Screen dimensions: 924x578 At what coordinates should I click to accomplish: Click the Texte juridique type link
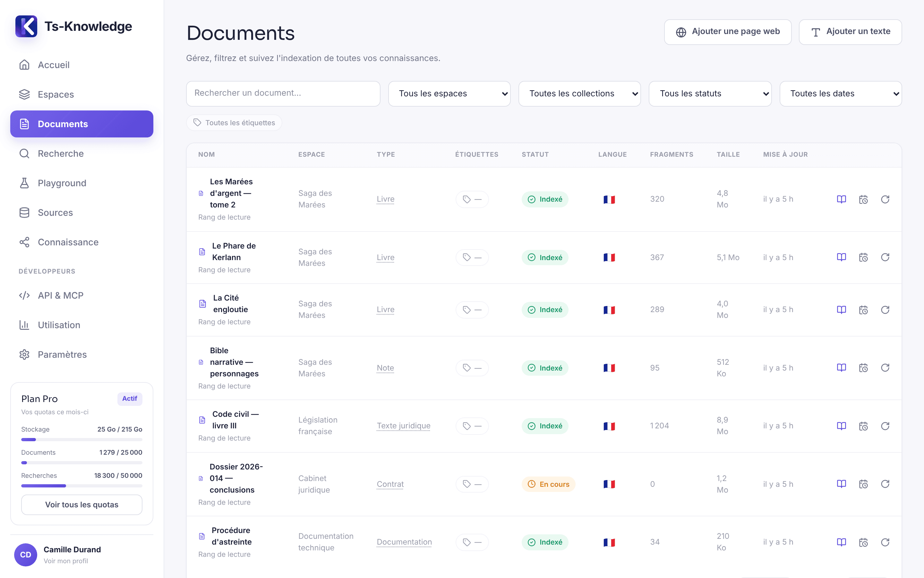(x=403, y=426)
